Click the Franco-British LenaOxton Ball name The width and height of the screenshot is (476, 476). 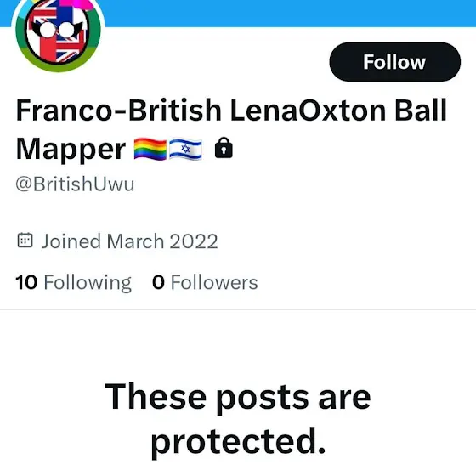[x=231, y=110]
